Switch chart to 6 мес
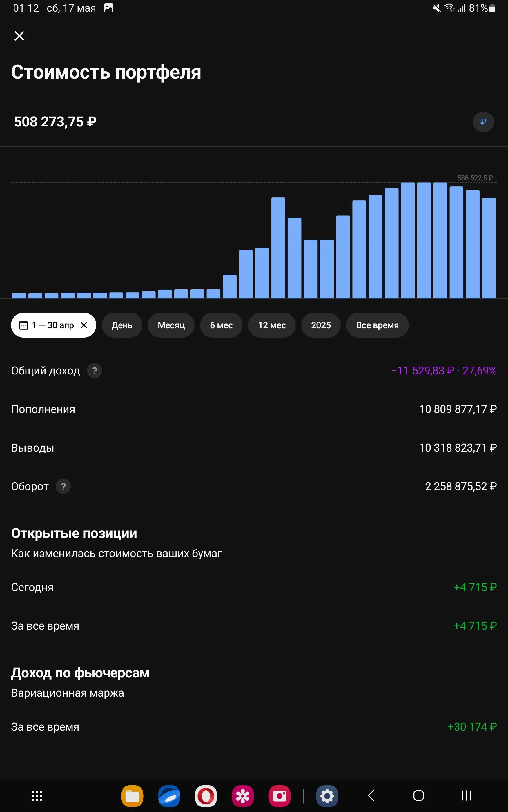The width and height of the screenshot is (508, 812). [x=221, y=325]
